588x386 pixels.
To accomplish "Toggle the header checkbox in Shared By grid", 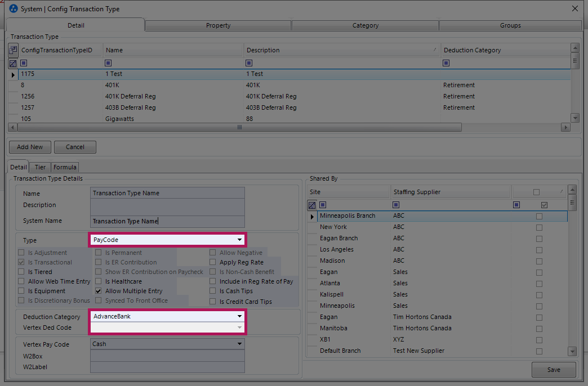I will tap(537, 192).
